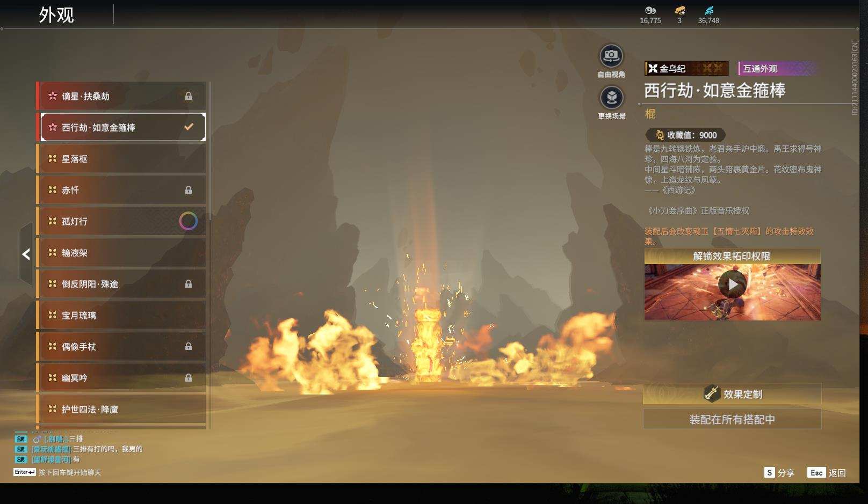Click the cross emblem icon beside 赤忏
Viewport: 868px width, 504px height.
(x=53, y=190)
